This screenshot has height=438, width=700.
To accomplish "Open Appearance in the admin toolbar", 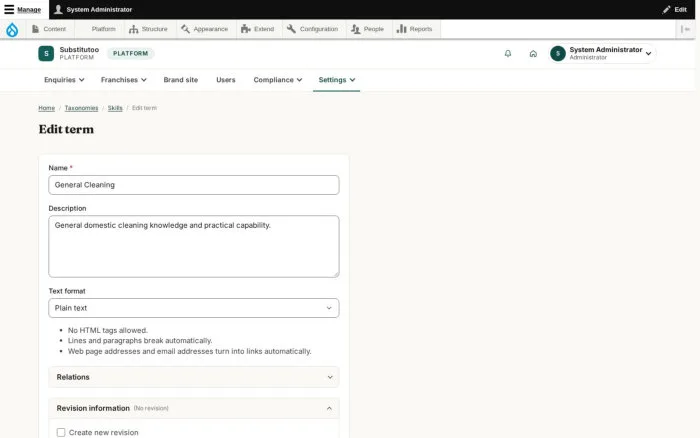I will (204, 29).
